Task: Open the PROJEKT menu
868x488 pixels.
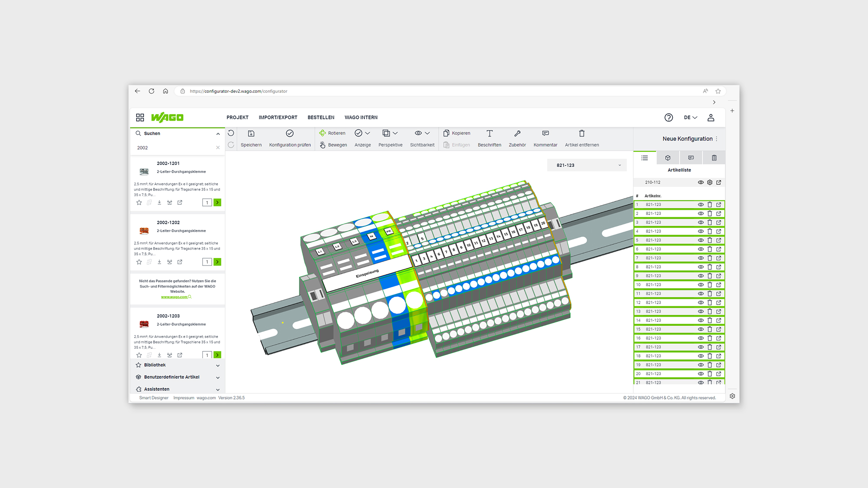Action: (237, 118)
